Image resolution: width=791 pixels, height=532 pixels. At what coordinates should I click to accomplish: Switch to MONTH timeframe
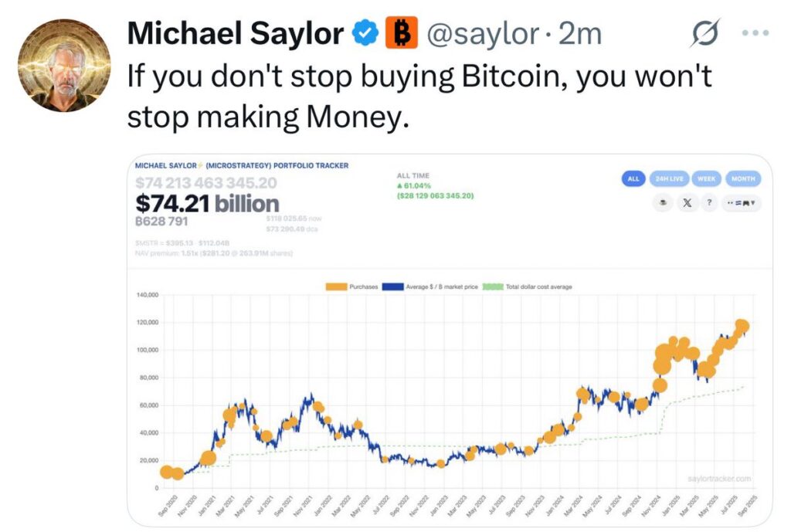[x=743, y=178]
